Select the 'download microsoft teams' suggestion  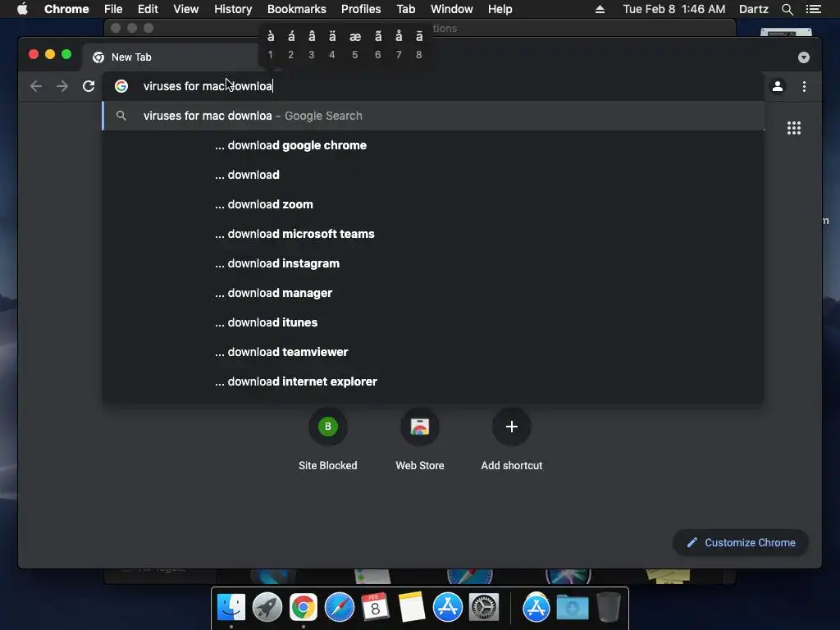(433, 234)
